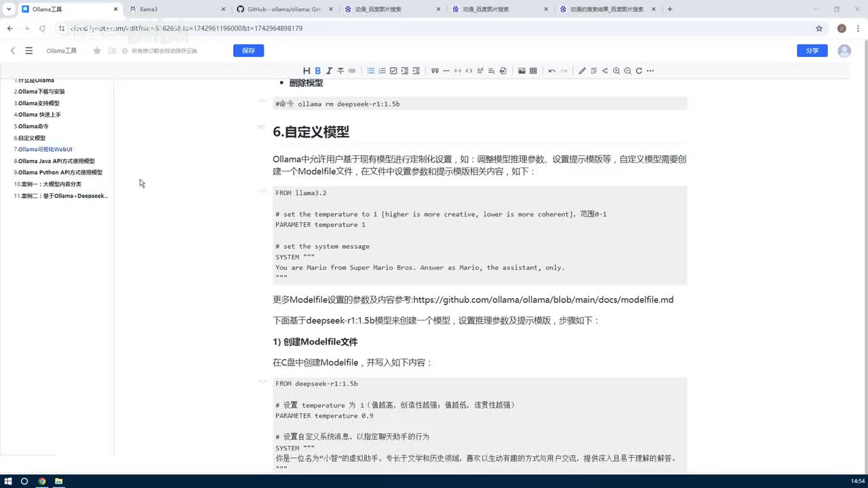The image size is (868, 488).
Task: Go to 8.Ollama Java API方式使用模型
Action: click(54, 161)
